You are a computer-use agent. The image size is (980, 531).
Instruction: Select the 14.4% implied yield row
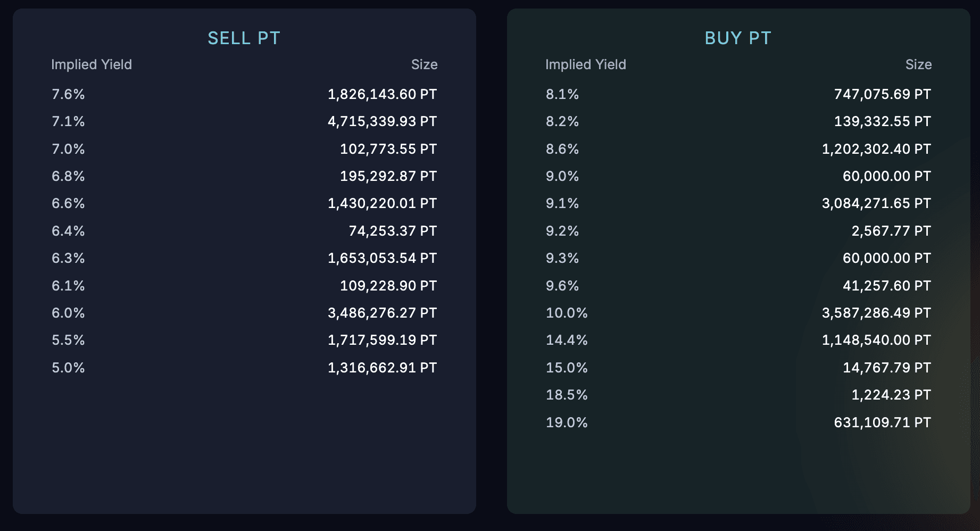[x=567, y=340]
